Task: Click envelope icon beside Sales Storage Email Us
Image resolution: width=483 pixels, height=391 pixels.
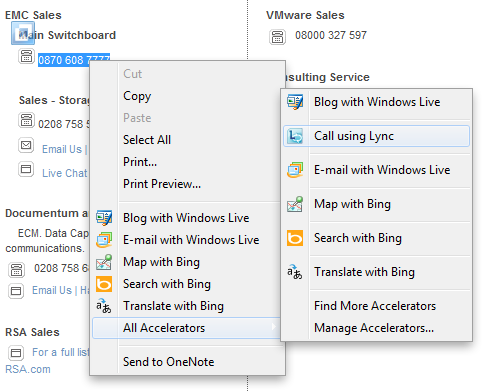Action: pyautogui.click(x=26, y=145)
